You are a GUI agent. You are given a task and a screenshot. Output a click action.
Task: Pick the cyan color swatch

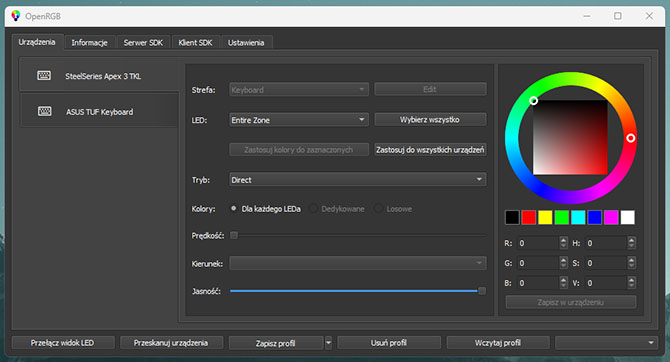(578, 217)
